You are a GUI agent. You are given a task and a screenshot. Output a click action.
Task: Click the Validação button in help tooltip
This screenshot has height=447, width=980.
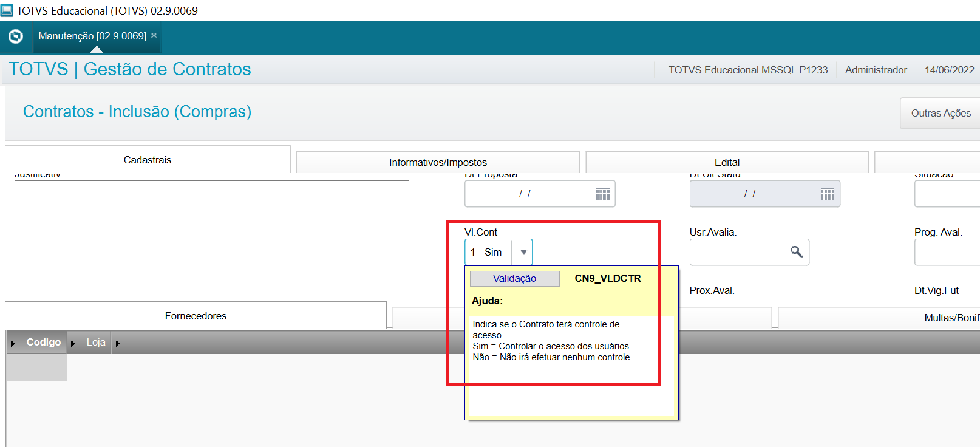pyautogui.click(x=515, y=278)
